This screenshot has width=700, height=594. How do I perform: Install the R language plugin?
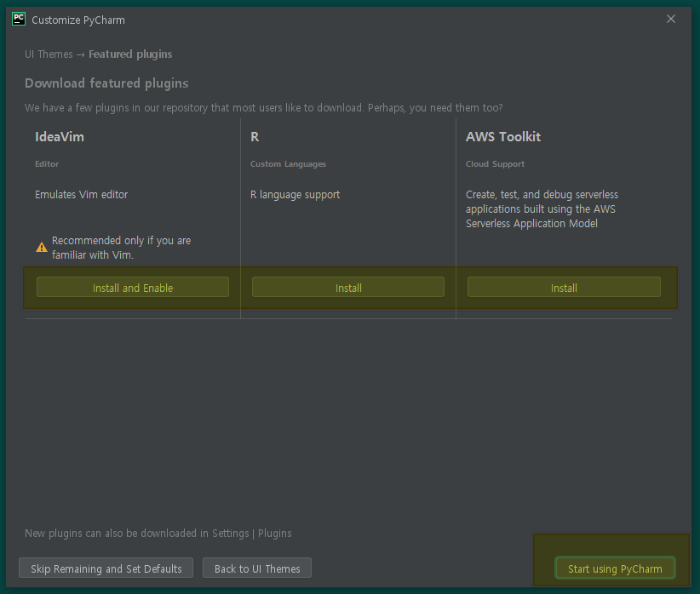(348, 287)
